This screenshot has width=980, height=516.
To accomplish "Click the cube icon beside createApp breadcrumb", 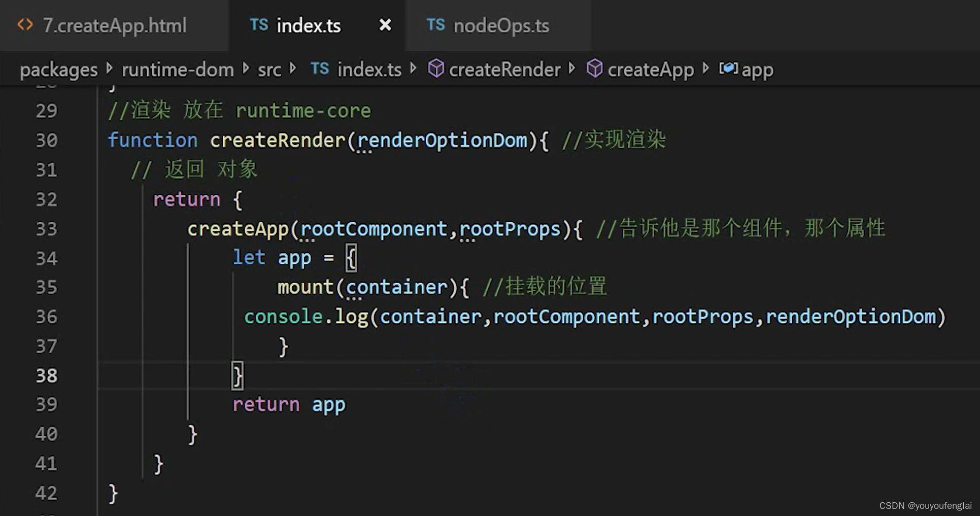I will tap(594, 68).
